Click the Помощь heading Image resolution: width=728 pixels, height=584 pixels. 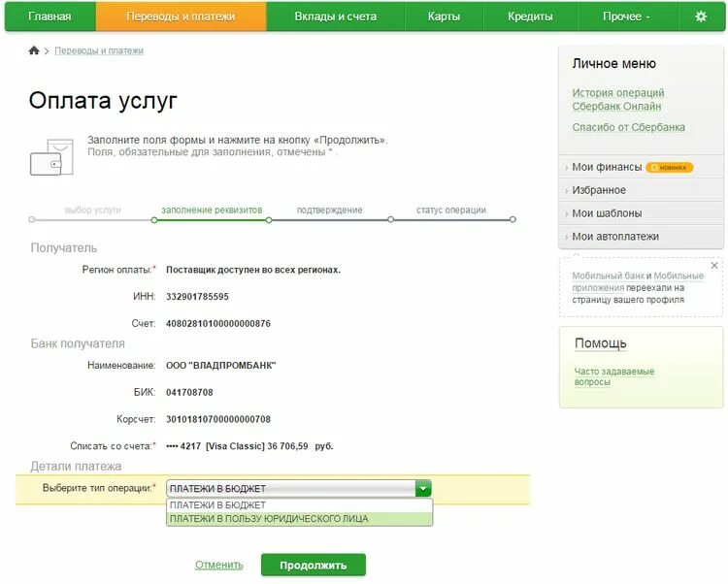tap(600, 343)
